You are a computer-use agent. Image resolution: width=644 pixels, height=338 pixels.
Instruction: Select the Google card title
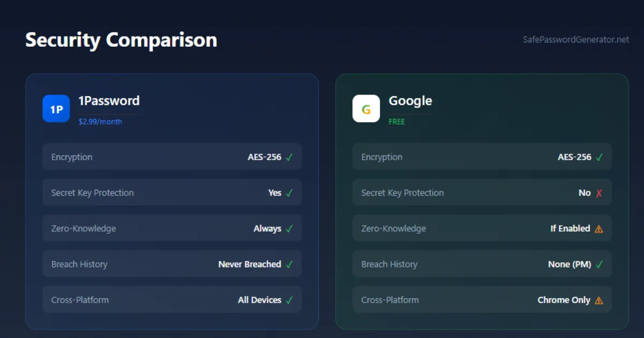tap(410, 100)
